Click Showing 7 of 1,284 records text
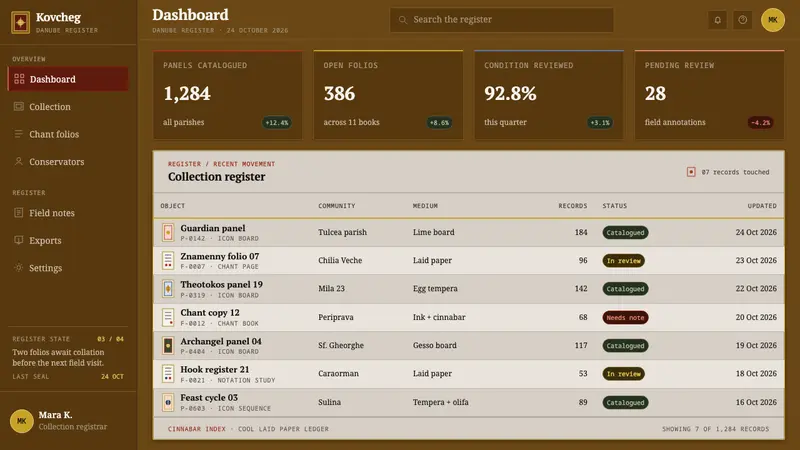 pyautogui.click(x=715, y=429)
